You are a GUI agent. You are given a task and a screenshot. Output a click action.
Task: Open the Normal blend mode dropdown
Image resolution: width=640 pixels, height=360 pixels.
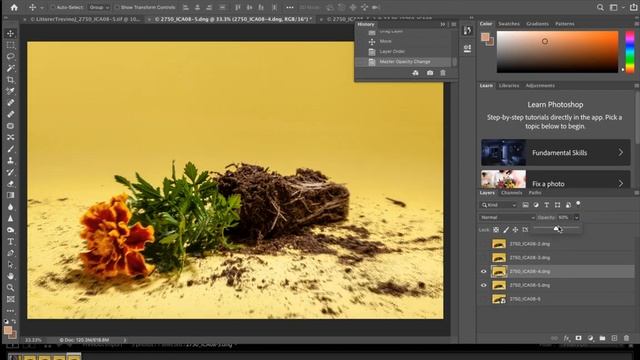[x=507, y=218]
